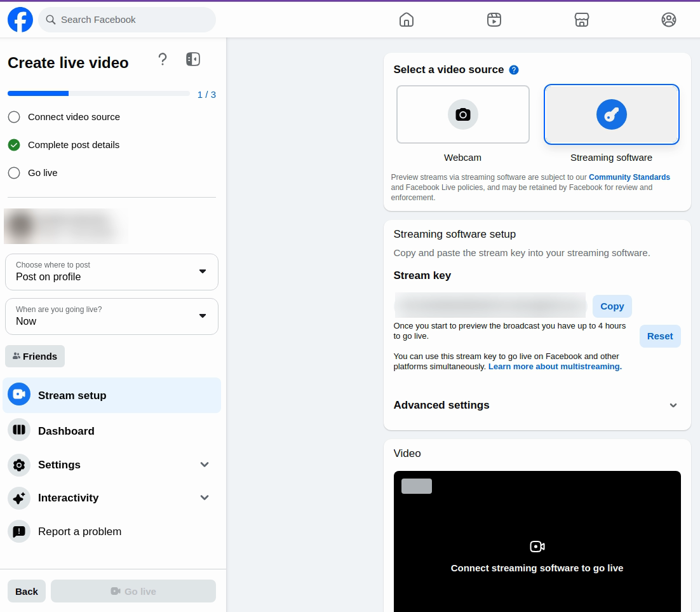Copy the stream key
Image resolution: width=700 pixels, height=612 pixels.
(612, 306)
